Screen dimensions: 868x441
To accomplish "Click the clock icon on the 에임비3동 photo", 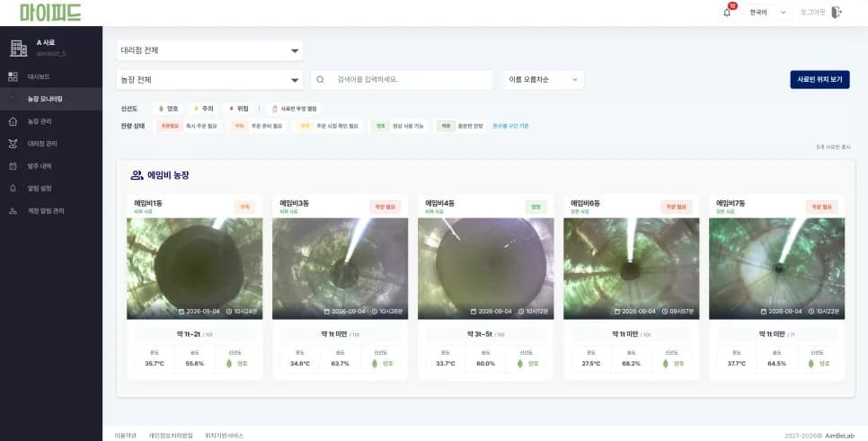I will (375, 312).
